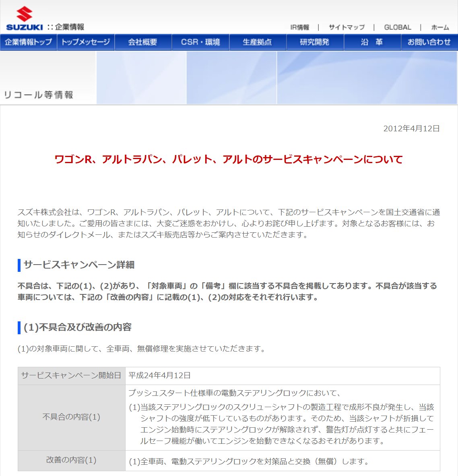Viewport: 458px width, 476px height.
Task: Go to the GLOBAL site link
Action: coord(398,27)
